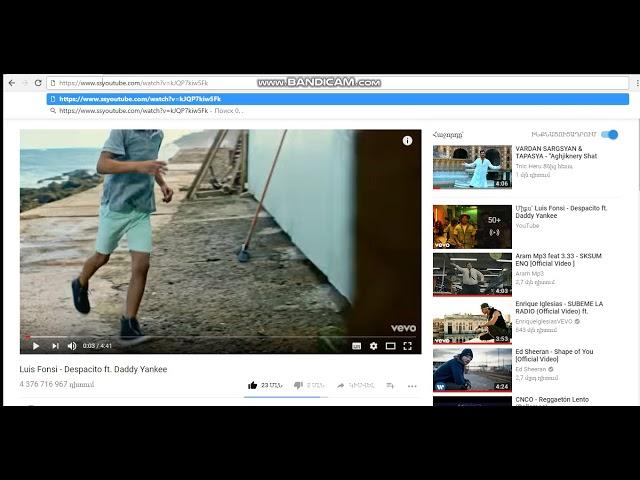Image resolution: width=640 pixels, height=480 pixels.
Task: Open the Ed Sheeran Shape of You thumbnail
Action: [472, 370]
